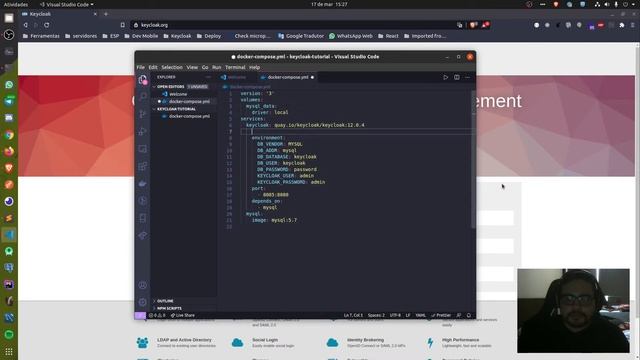Screen dimensions: 640x360
Task: Open the clock and date in top bar
Action: (329, 4)
